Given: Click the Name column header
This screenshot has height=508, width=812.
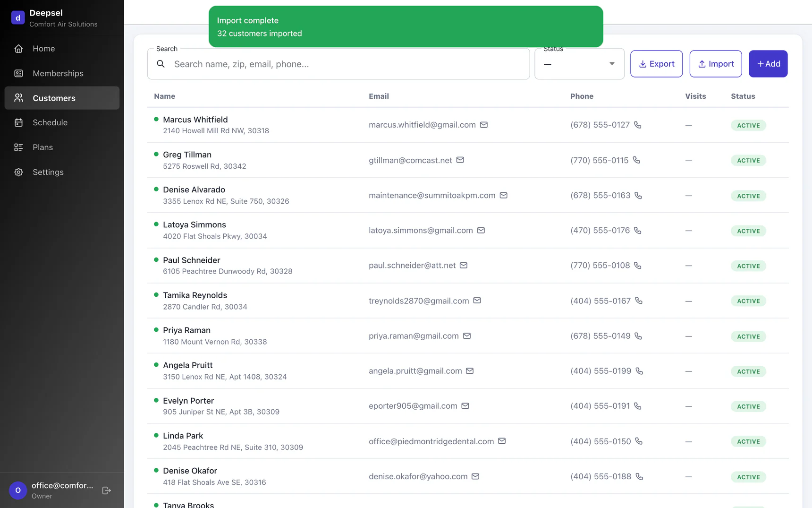Looking at the screenshot, I should [x=164, y=96].
